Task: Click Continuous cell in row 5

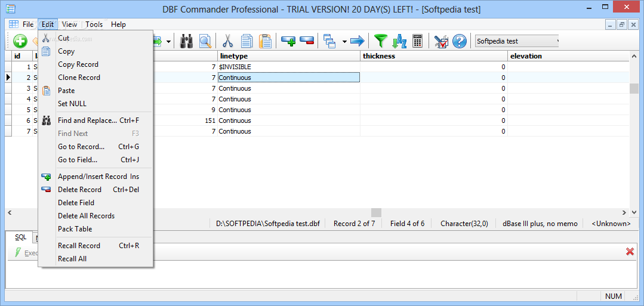Action: point(289,110)
